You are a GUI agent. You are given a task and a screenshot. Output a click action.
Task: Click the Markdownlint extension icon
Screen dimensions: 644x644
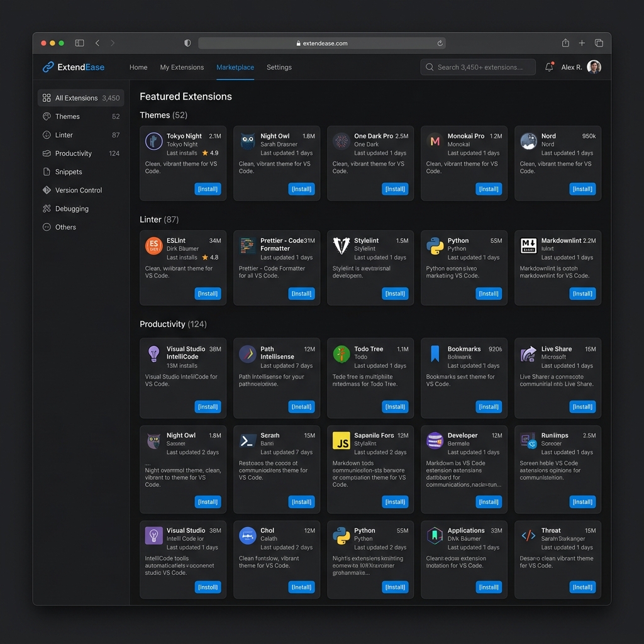(528, 246)
